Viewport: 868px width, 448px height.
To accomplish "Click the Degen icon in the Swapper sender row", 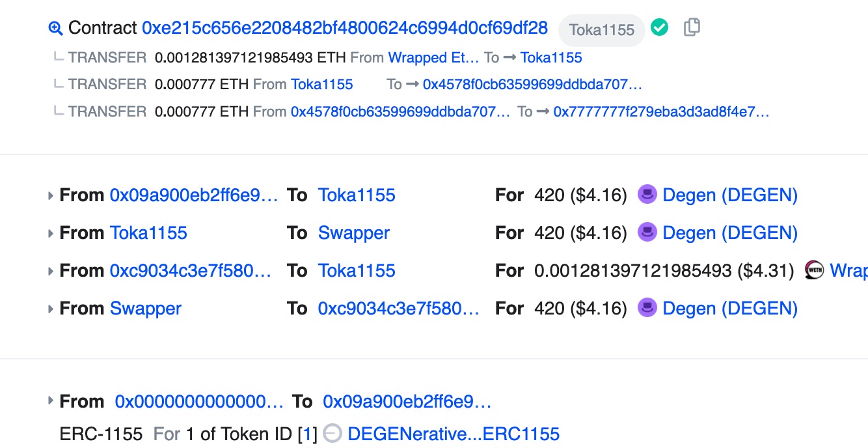I will (x=647, y=308).
